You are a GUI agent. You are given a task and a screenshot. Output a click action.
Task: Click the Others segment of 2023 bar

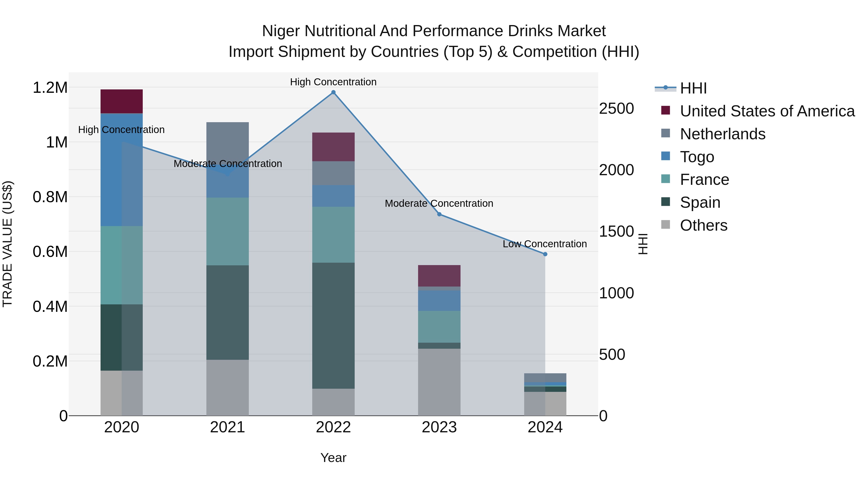tap(439, 382)
